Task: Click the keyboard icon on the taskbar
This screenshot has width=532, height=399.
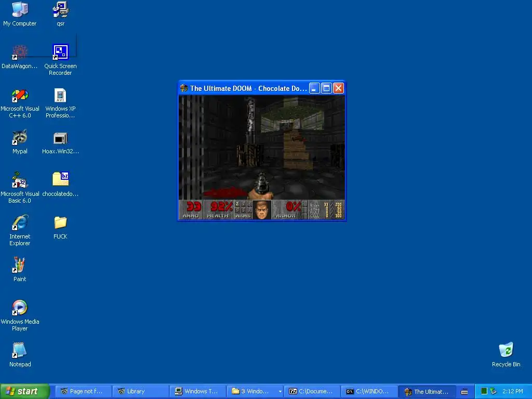Action: click(x=464, y=392)
